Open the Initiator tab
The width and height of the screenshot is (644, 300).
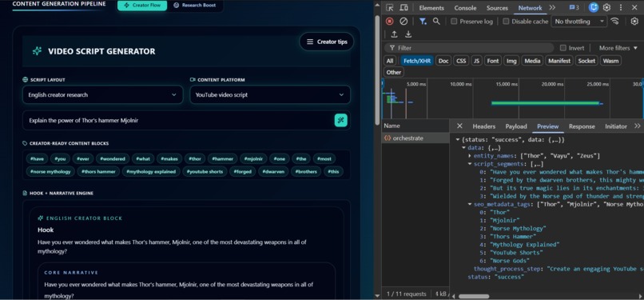616,126
